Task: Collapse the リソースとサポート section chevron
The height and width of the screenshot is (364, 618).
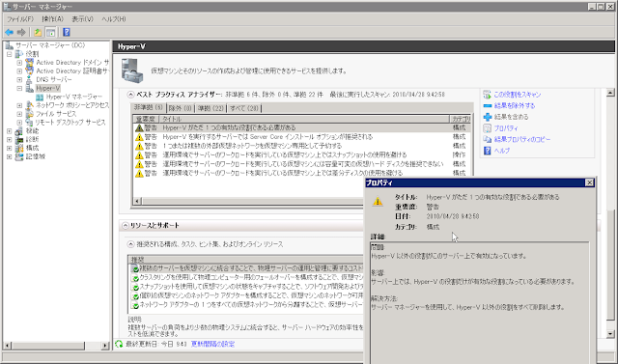Action: [x=126, y=226]
